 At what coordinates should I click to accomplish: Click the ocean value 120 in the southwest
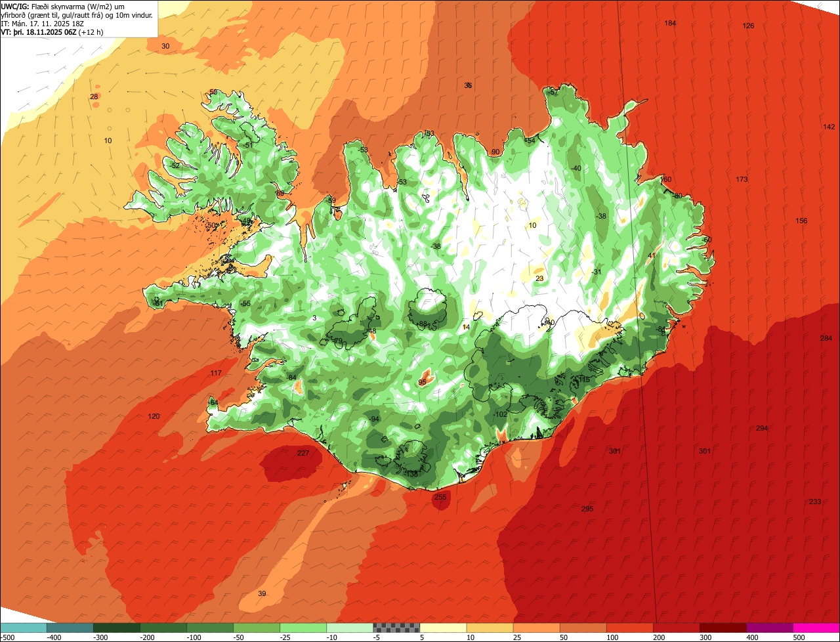click(x=154, y=416)
